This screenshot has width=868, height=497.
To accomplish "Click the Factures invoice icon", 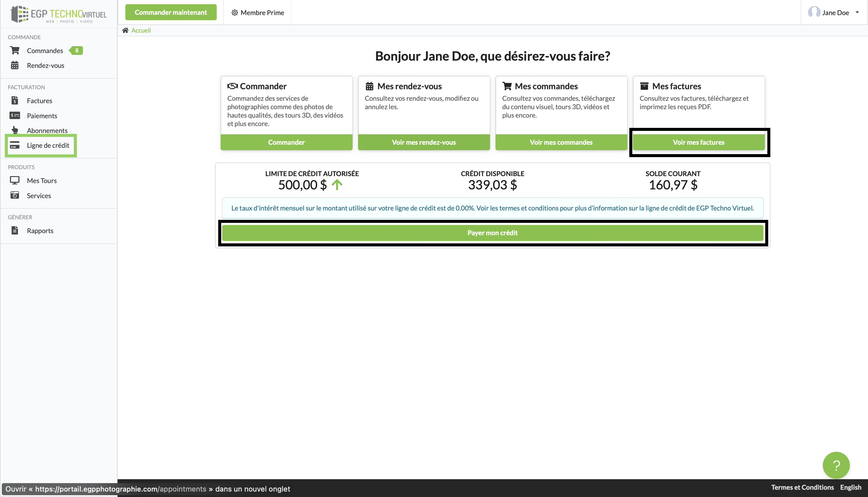I will coord(15,100).
